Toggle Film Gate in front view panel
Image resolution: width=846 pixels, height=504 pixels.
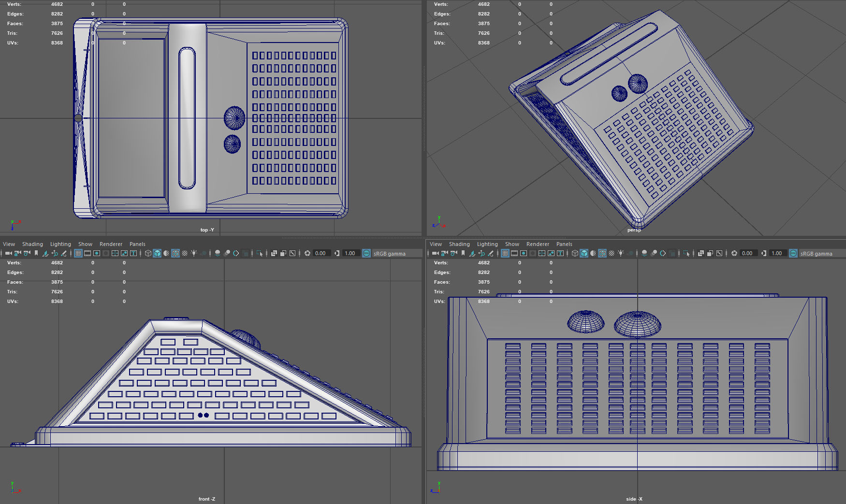pyautogui.click(x=88, y=253)
